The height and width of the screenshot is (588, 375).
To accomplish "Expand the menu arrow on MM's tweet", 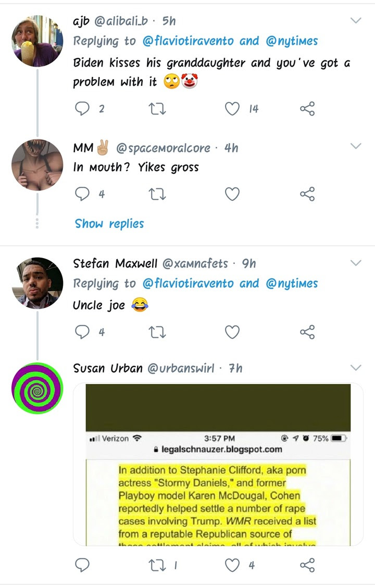I will [x=356, y=146].
